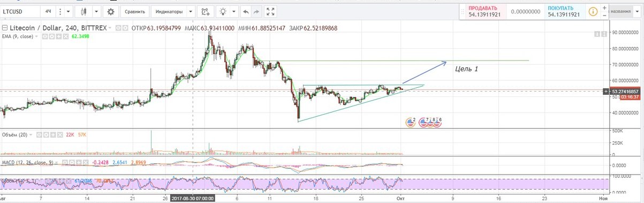Redo action arrow in toolbar
Image resolution: width=644 pixels, height=203 pixels.
tap(257, 11)
